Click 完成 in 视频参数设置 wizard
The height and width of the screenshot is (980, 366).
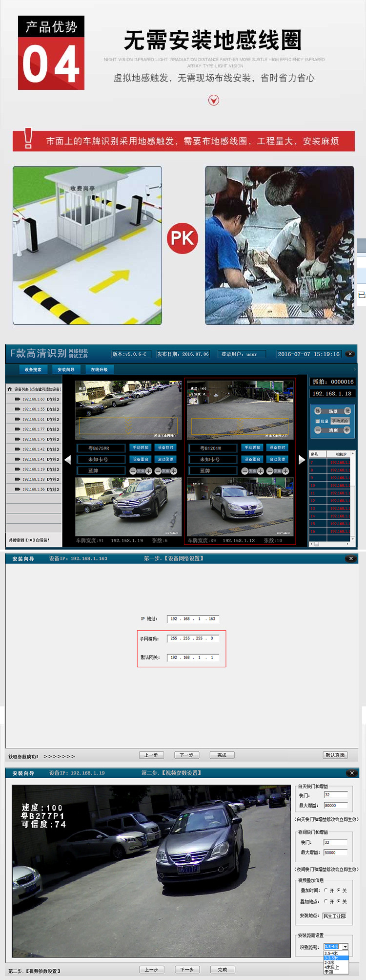point(223,969)
